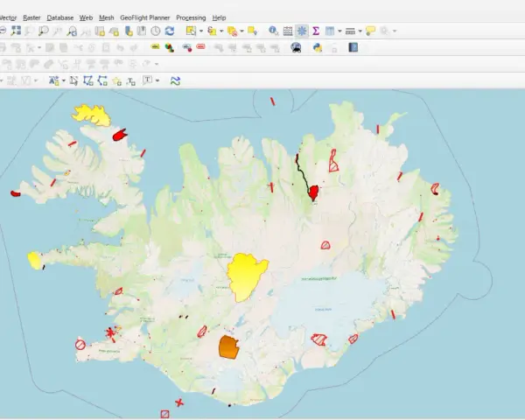Expand New Annotation Layer dropdown arrow
Image resolution: width=525 pixels, height=420 pixels.
click(x=64, y=80)
